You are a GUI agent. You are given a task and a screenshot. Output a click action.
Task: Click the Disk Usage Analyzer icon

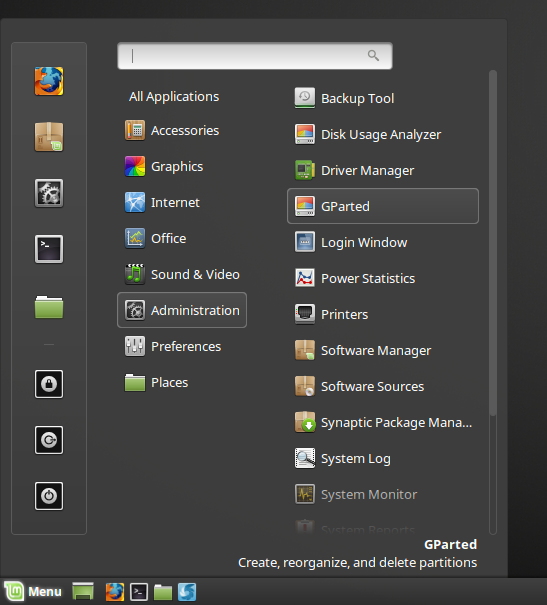(305, 134)
